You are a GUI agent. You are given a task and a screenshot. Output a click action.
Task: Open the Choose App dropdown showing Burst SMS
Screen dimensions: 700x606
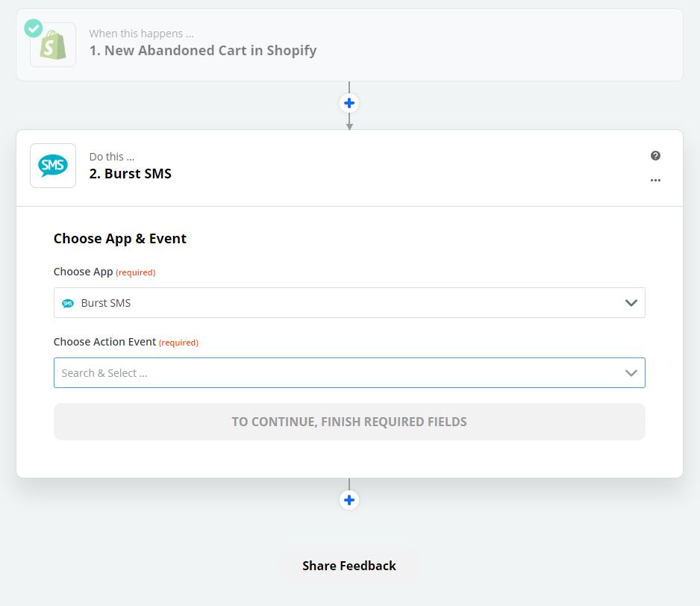coord(349,303)
